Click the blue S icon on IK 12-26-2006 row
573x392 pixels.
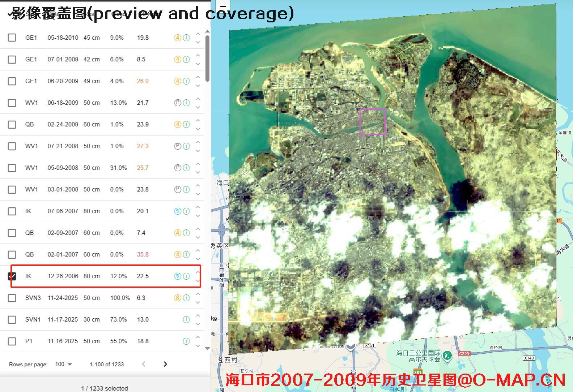[178, 276]
